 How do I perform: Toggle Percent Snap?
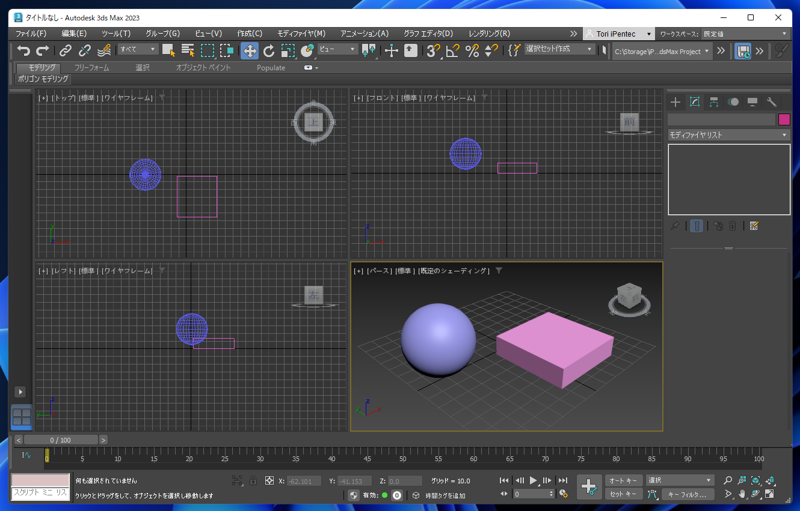coord(472,50)
